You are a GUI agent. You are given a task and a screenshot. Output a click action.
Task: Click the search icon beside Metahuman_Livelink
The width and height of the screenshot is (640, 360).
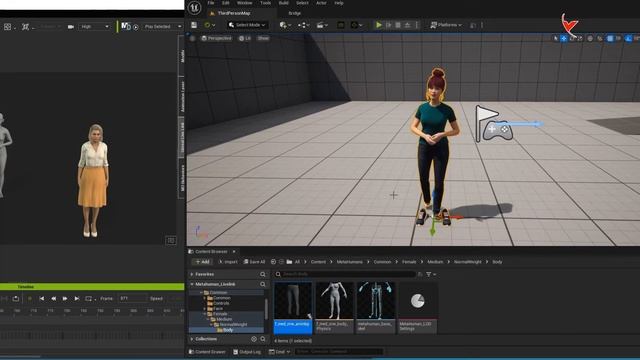[263, 284]
